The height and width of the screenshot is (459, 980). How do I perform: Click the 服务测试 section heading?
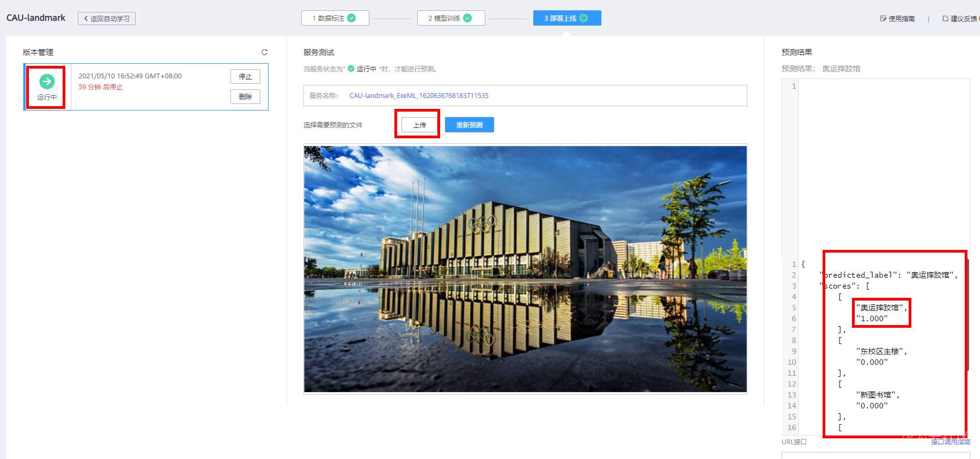(319, 52)
